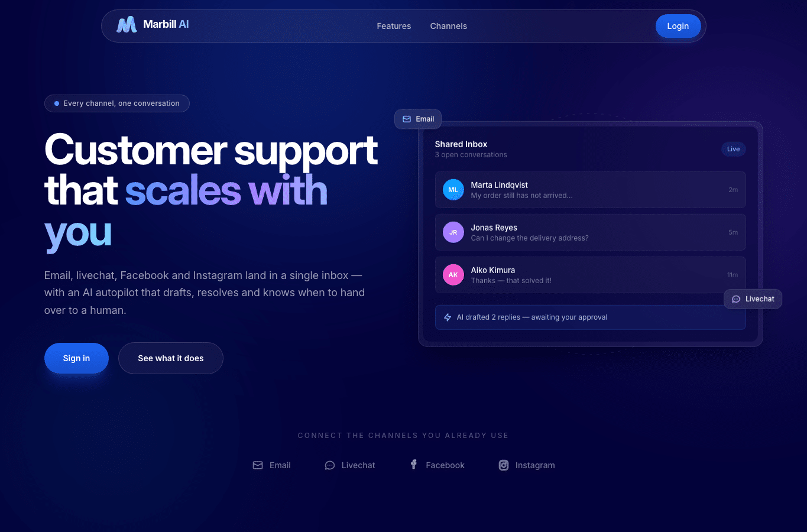Click the Login button

point(678,26)
